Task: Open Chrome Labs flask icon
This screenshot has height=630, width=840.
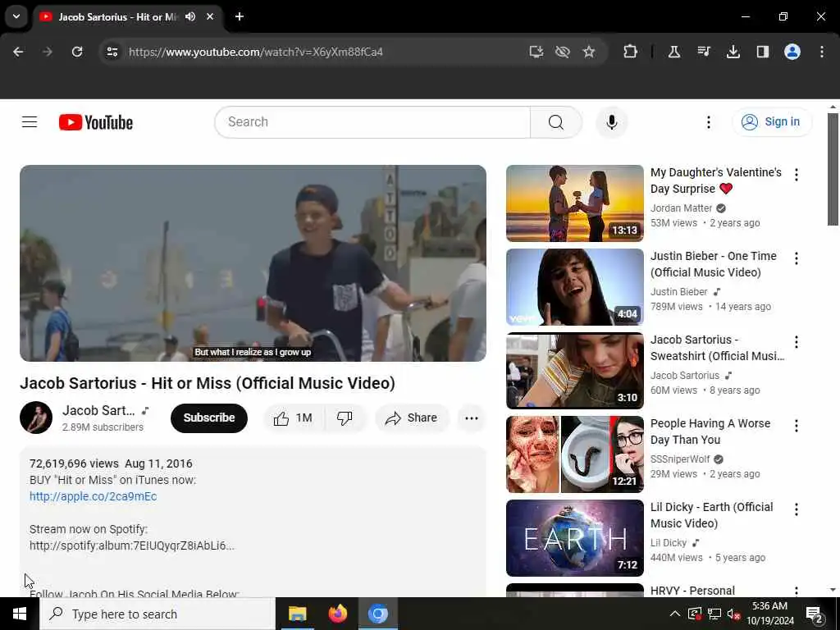Action: (x=674, y=52)
